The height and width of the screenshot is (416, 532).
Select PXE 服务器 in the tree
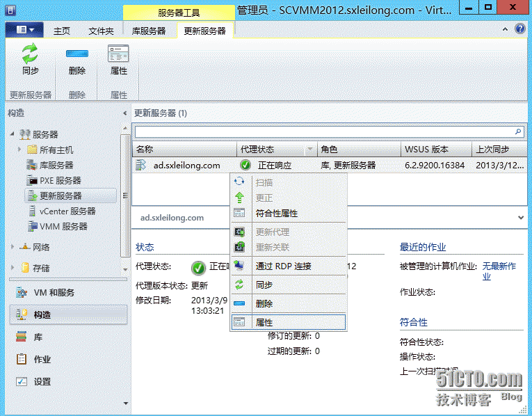pyautogui.click(x=54, y=180)
